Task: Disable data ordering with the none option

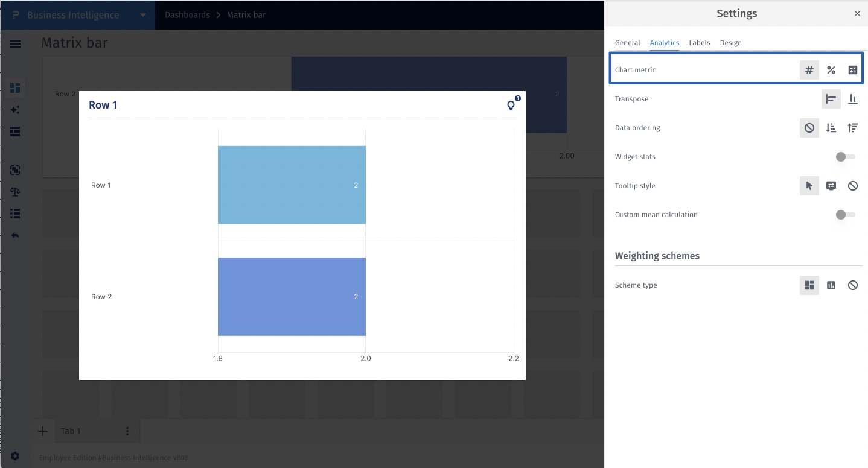Action: (809, 128)
